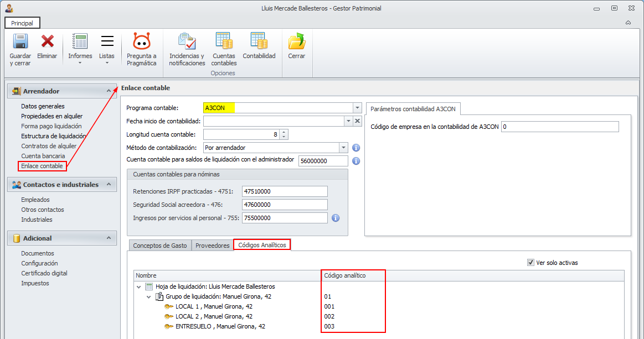
Task: Select the Principal ribbon tab
Action: click(22, 23)
